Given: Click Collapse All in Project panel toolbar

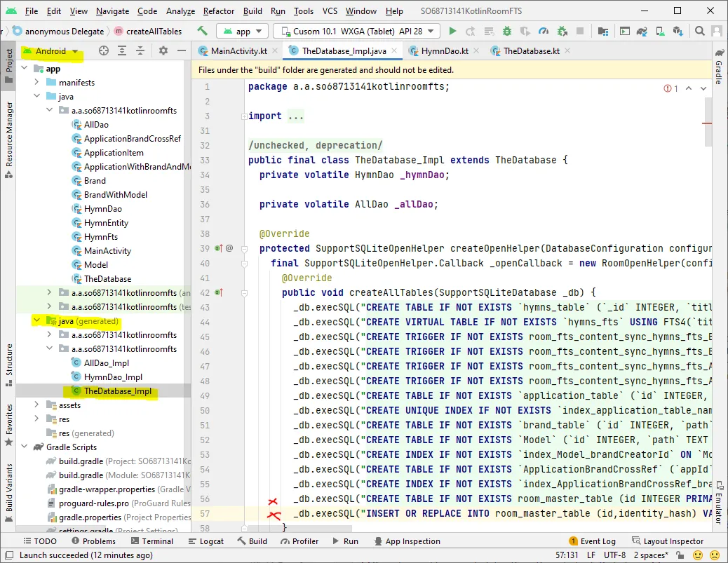Looking at the screenshot, I should tap(140, 50).
